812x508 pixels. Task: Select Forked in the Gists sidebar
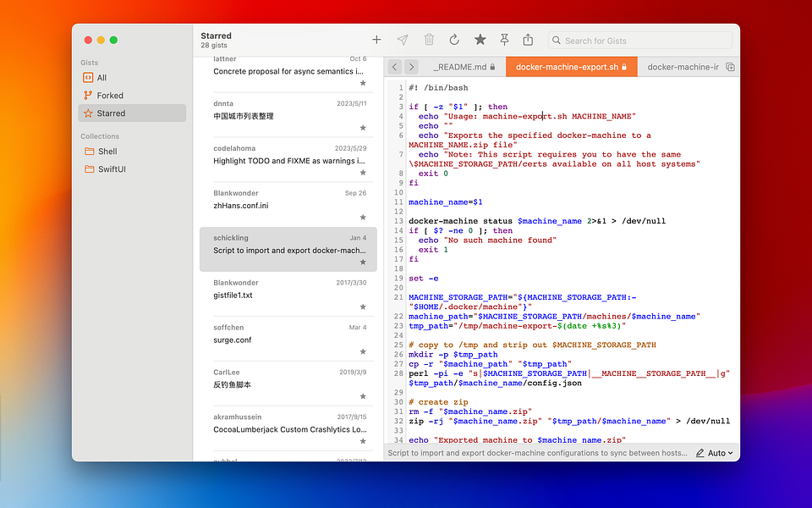tap(106, 95)
